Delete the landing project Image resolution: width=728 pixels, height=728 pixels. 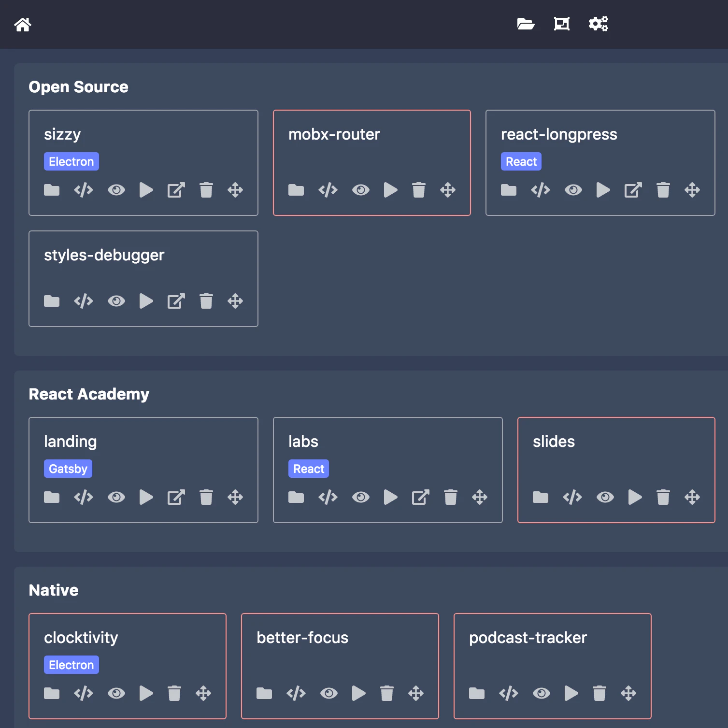pos(206,497)
